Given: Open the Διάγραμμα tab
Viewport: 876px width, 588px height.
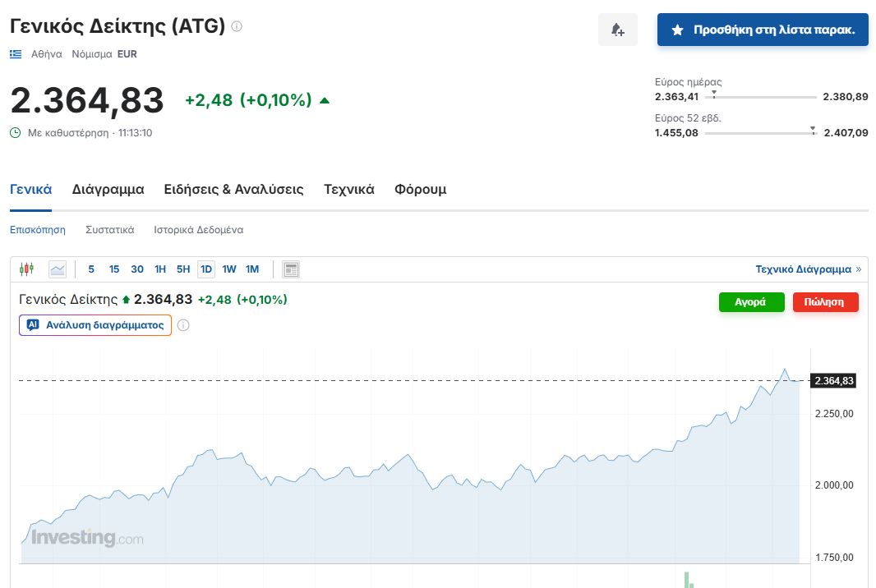Looking at the screenshot, I should click(108, 190).
